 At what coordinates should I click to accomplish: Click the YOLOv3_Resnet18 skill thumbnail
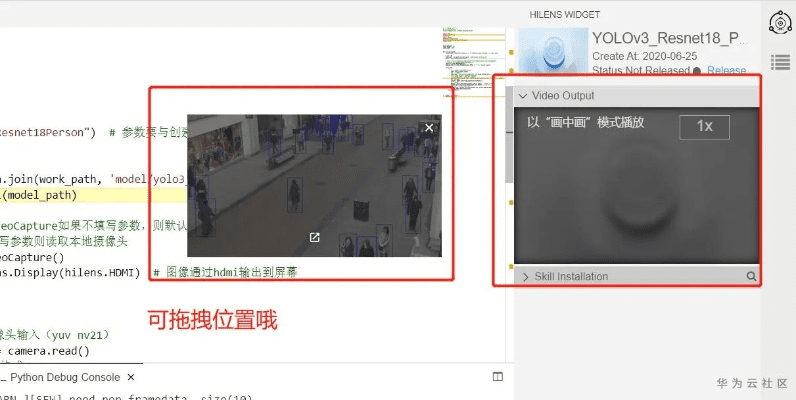pyautogui.click(x=553, y=51)
